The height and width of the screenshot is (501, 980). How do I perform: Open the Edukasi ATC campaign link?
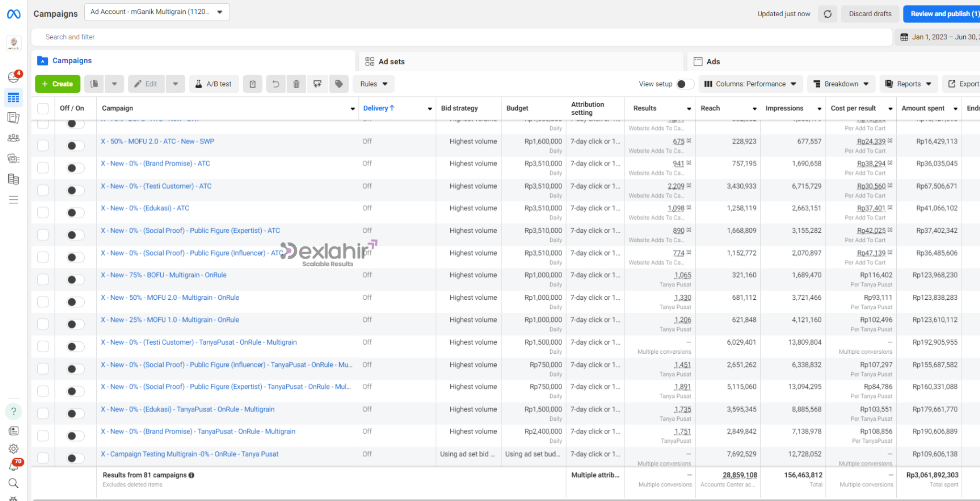coord(145,208)
